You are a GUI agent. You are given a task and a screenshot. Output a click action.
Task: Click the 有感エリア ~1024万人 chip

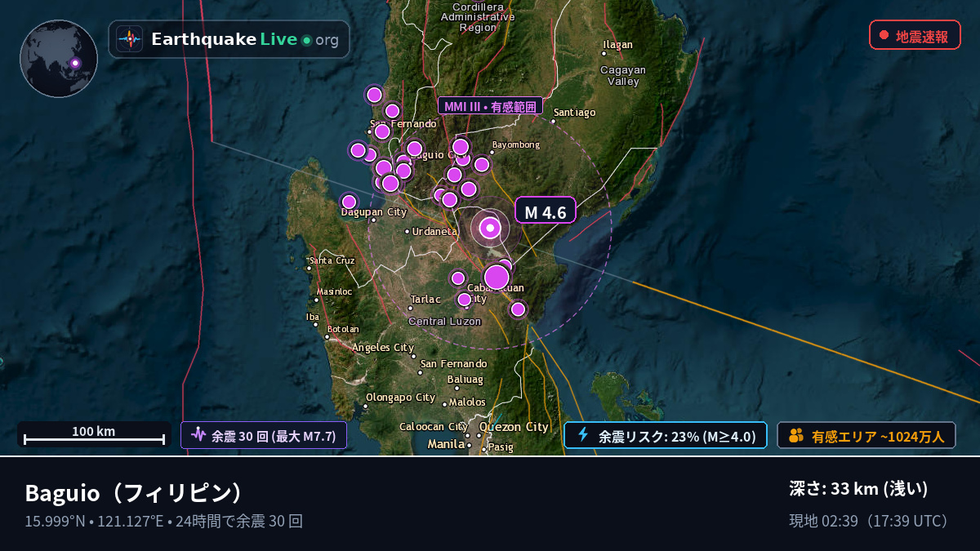point(866,436)
